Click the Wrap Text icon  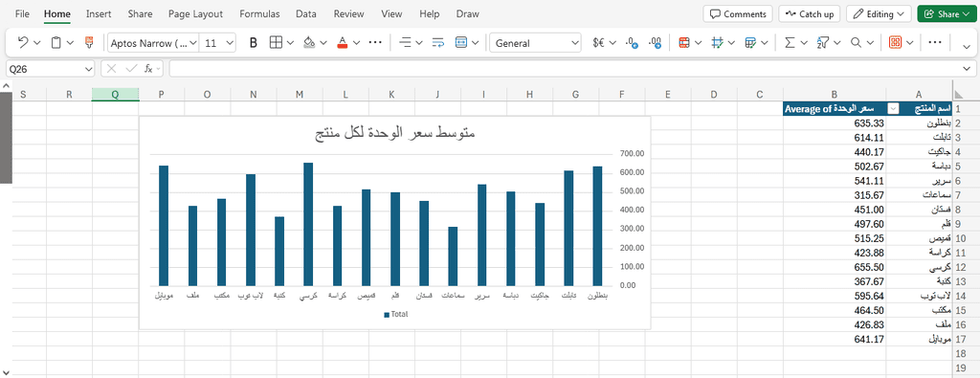(x=438, y=42)
